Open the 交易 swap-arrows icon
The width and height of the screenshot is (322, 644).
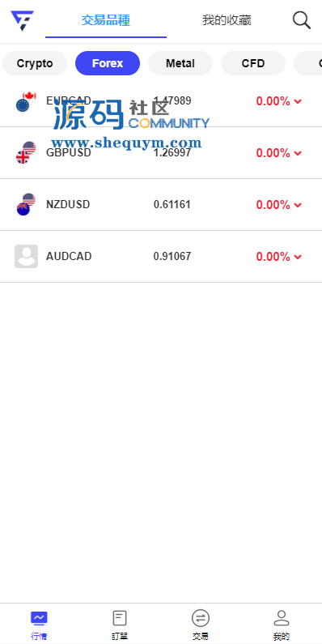click(200, 618)
